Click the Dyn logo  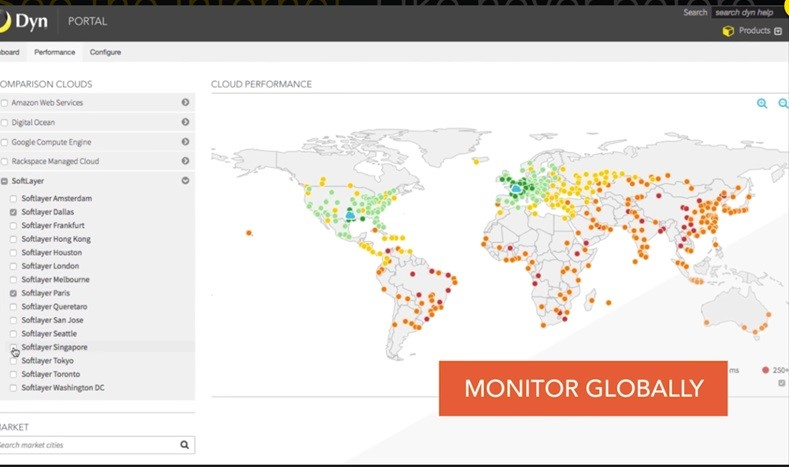(24, 21)
